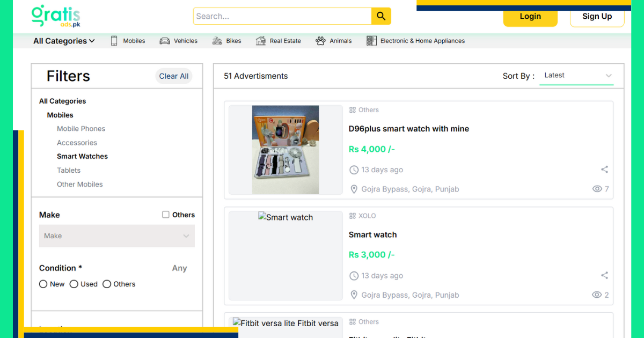Go to Bikes in the top navigation
The image size is (644, 338).
coord(233,41)
